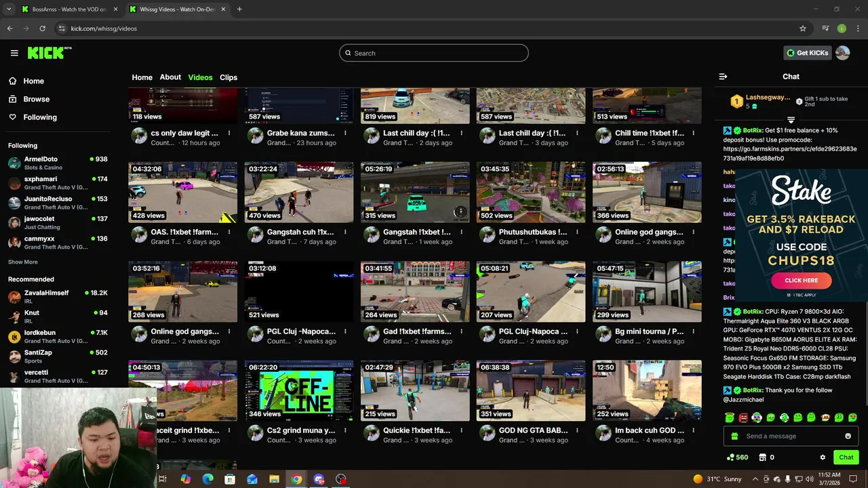The image size is (868, 488).
Task: Click the Home sidebar icon
Action: tap(12, 81)
